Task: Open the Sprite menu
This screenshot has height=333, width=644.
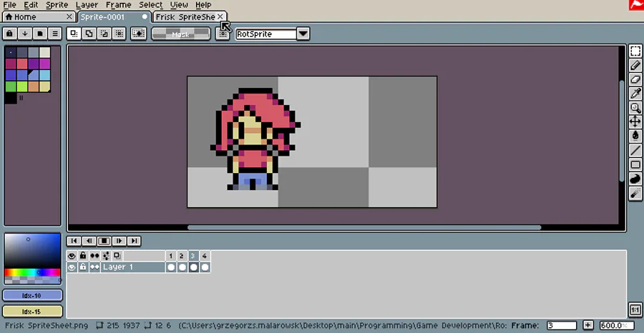Action: tap(57, 5)
